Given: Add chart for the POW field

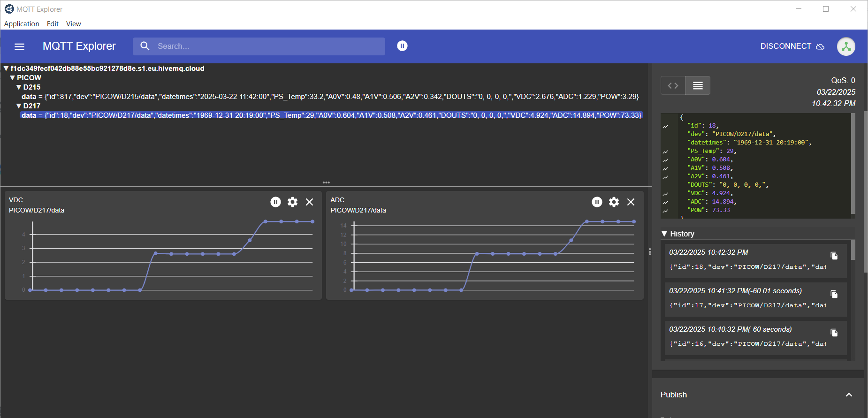Looking at the screenshot, I should (665, 211).
